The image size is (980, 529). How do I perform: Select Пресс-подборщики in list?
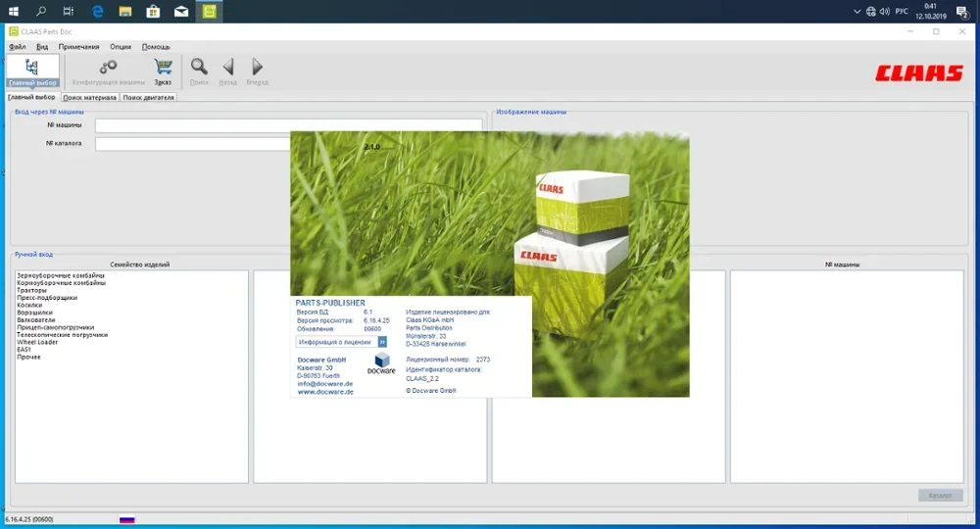pyautogui.click(x=47, y=298)
